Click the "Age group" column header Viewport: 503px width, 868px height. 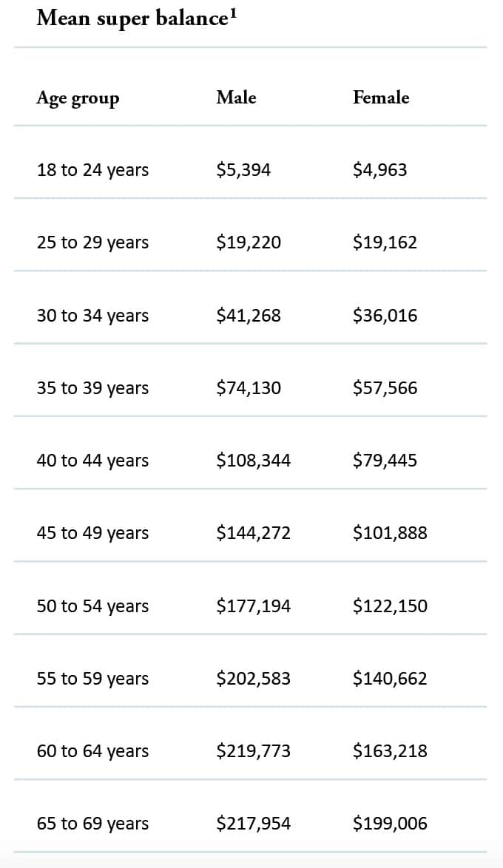(x=78, y=98)
